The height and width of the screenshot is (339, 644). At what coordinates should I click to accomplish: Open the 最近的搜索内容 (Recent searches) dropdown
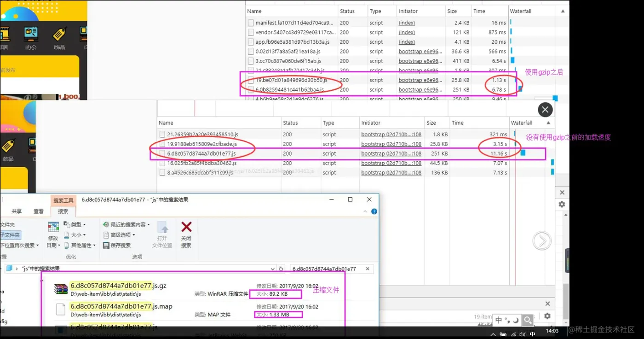coord(126,224)
